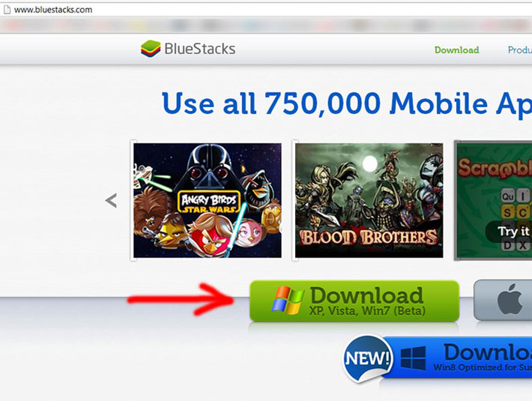Click the Apple logo Mac download button
Screen dimensions: 532x401
[x=503, y=301]
